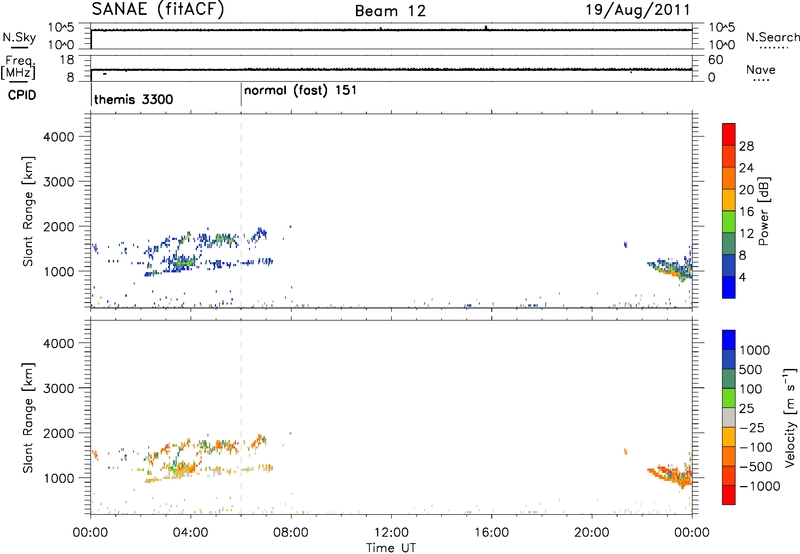
Task: Click the frequency axis value 18
Action: pos(67,60)
